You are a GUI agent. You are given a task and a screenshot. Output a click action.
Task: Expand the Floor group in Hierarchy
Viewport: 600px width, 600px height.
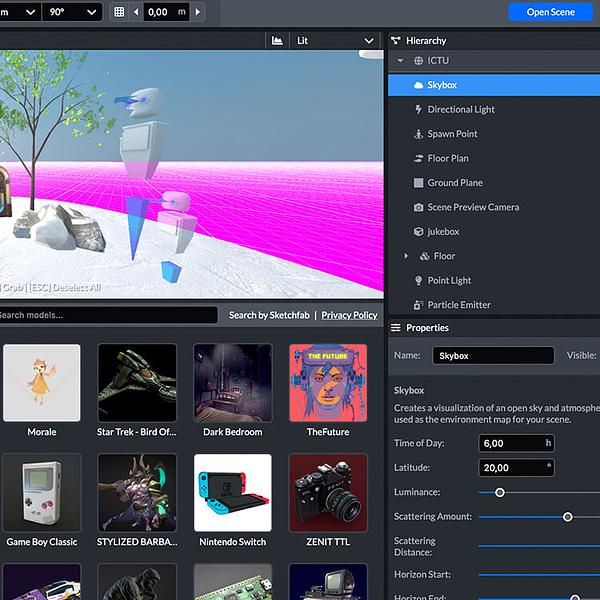click(x=405, y=256)
